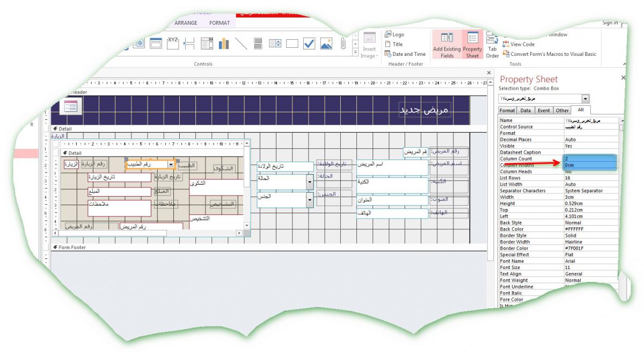Click the subform vertical scrollbar down arrow
This screenshot has width=644, height=354.
click(247, 226)
